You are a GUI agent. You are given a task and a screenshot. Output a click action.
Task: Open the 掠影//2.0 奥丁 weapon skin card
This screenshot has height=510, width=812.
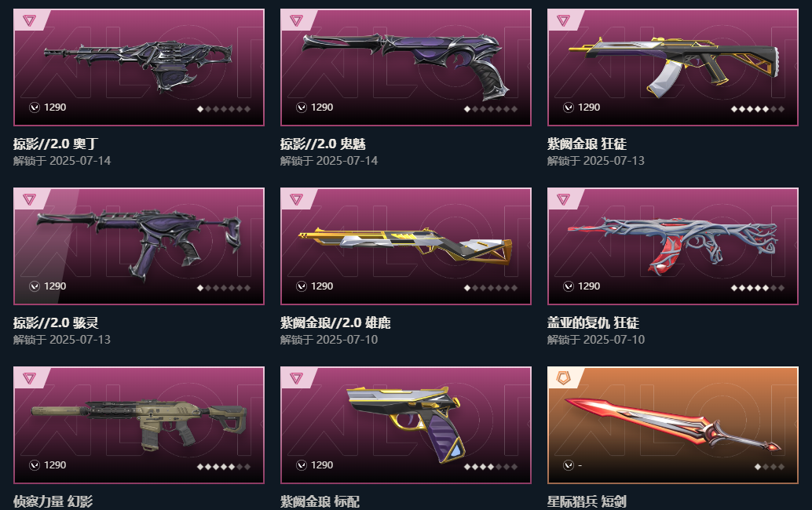[139, 67]
